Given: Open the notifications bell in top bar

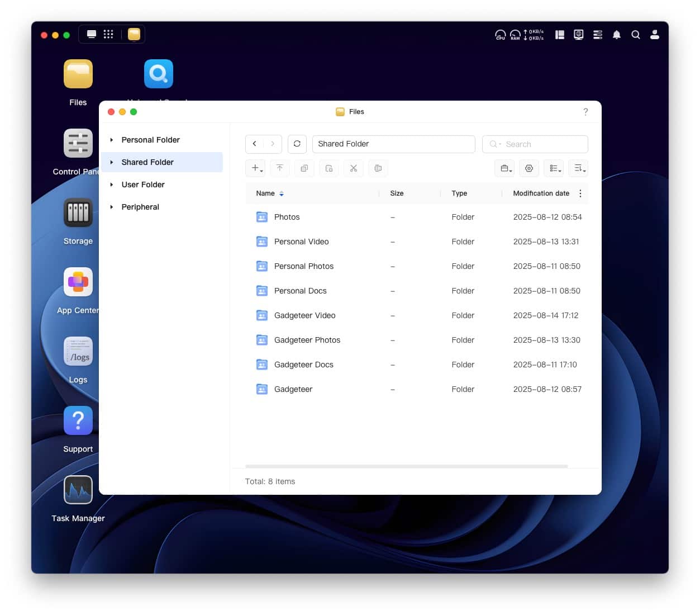Looking at the screenshot, I should 617,35.
